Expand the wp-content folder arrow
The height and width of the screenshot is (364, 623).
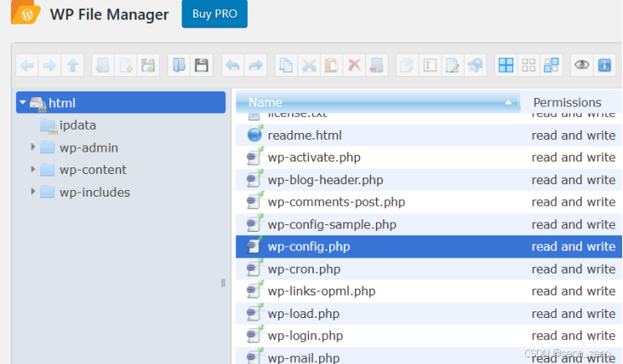33,170
